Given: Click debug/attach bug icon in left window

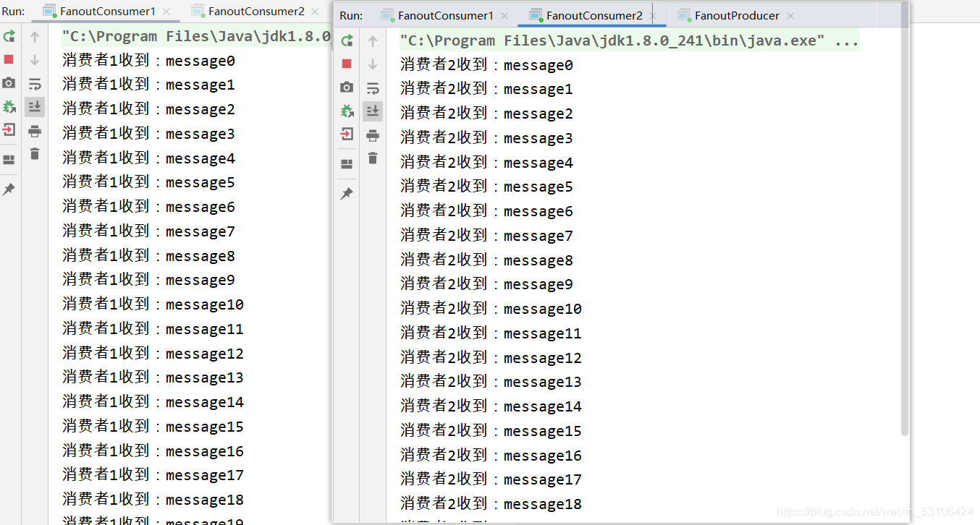Looking at the screenshot, I should pyautogui.click(x=9, y=107).
